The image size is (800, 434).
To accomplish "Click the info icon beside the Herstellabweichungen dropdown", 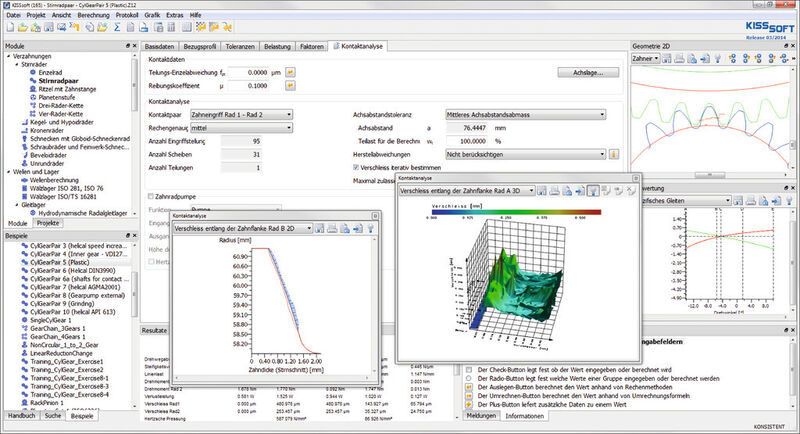I will 615,155.
